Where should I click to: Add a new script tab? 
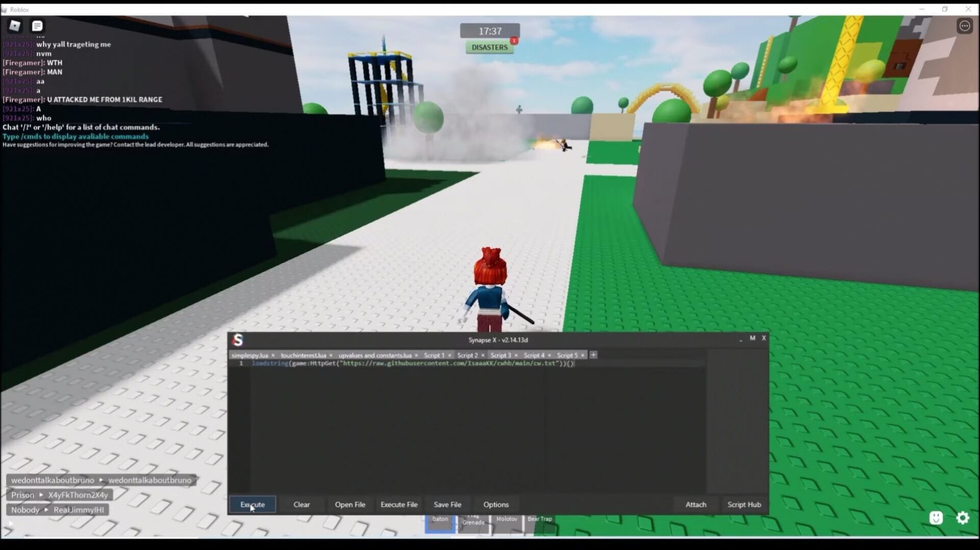pos(593,355)
